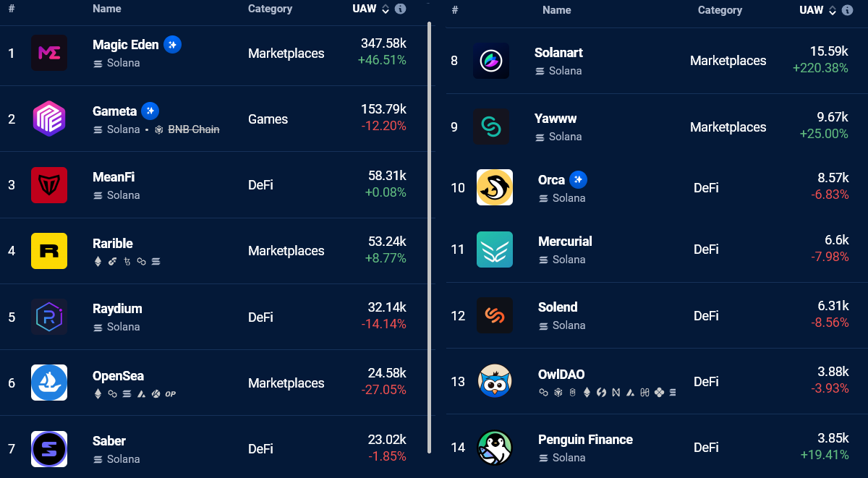Click the Penguin Finance penguin icon

[x=495, y=448]
